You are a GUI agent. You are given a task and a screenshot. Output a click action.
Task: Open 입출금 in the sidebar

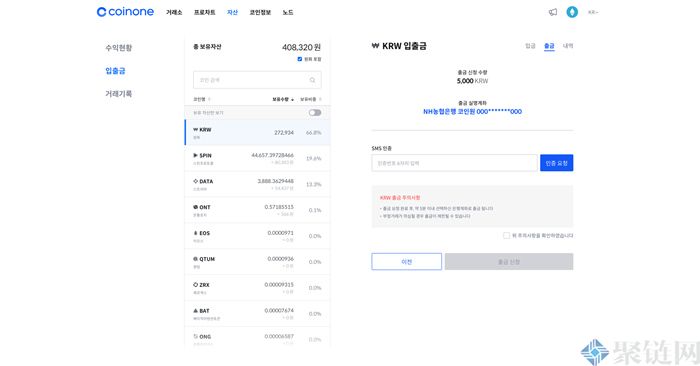pyautogui.click(x=115, y=71)
